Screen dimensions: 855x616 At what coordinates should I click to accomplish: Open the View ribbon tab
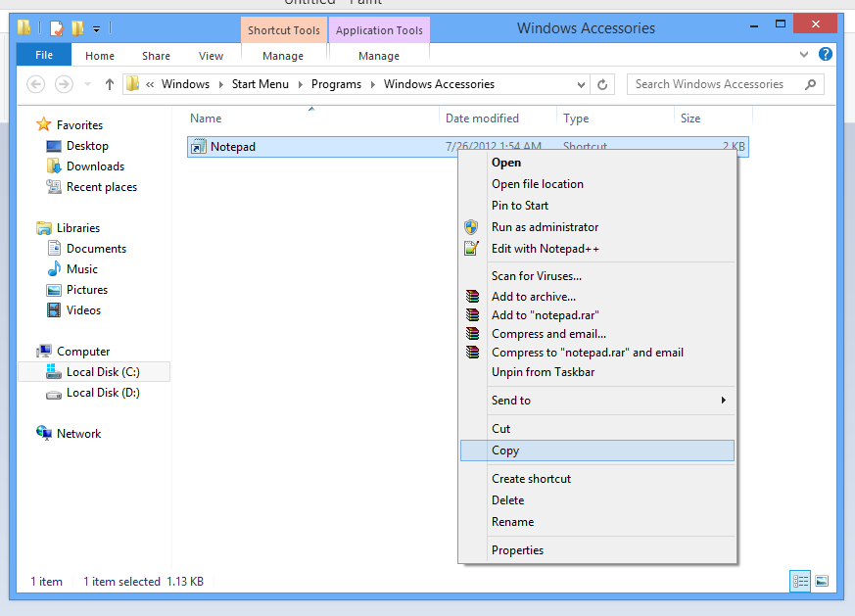211,56
